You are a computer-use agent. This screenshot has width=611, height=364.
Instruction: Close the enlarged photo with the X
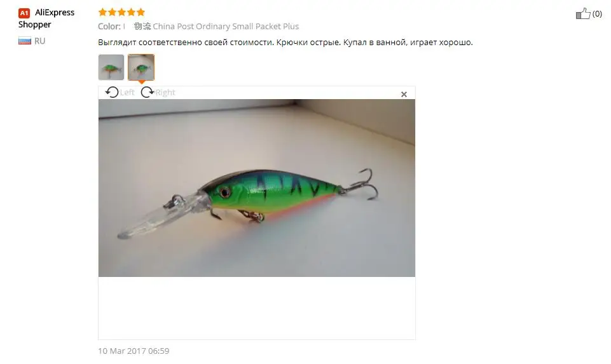404,94
